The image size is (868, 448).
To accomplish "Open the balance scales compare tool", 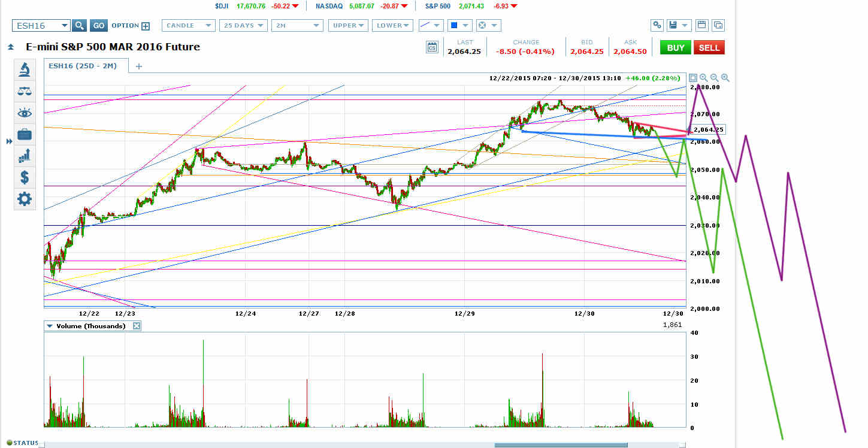I will (25, 92).
